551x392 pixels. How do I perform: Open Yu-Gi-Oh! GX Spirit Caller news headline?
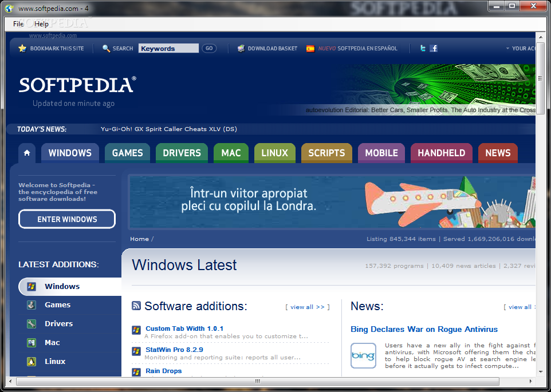click(x=169, y=129)
